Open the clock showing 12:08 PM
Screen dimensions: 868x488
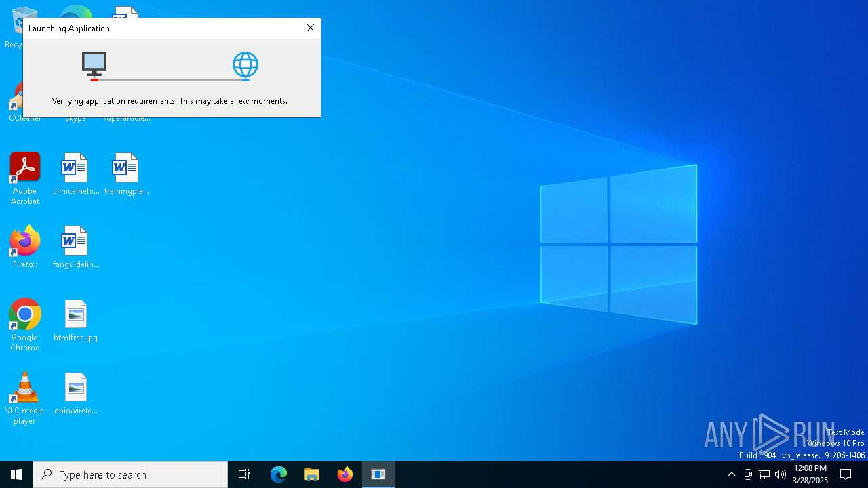click(x=810, y=474)
